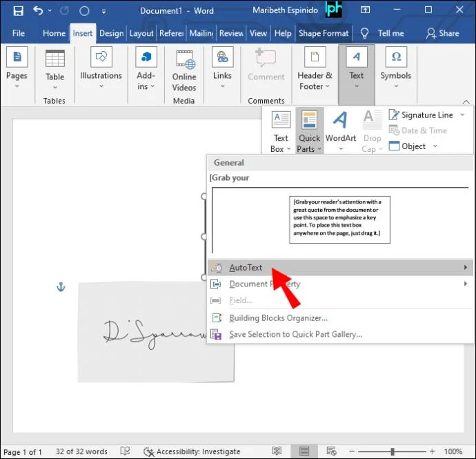This screenshot has height=459, width=476.
Task: Click the Quick Parts button
Action: (309, 131)
